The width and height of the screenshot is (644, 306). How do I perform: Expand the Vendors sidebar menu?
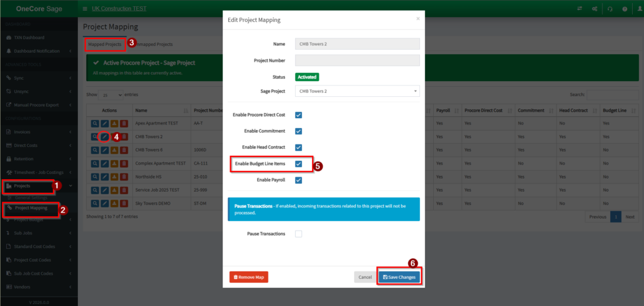[x=38, y=287]
